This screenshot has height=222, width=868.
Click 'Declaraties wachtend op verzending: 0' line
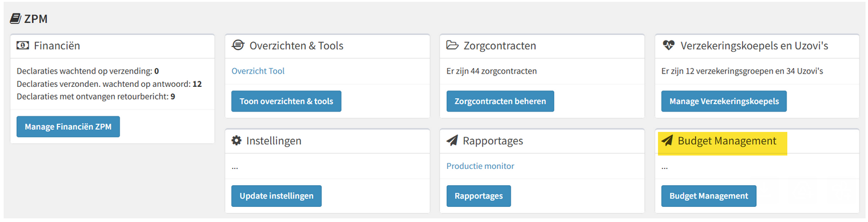(88, 71)
